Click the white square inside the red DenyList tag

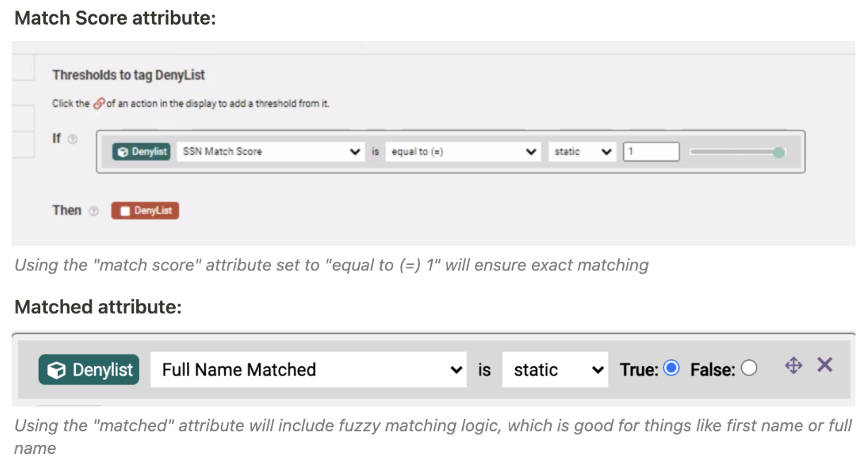pyautogui.click(x=126, y=211)
